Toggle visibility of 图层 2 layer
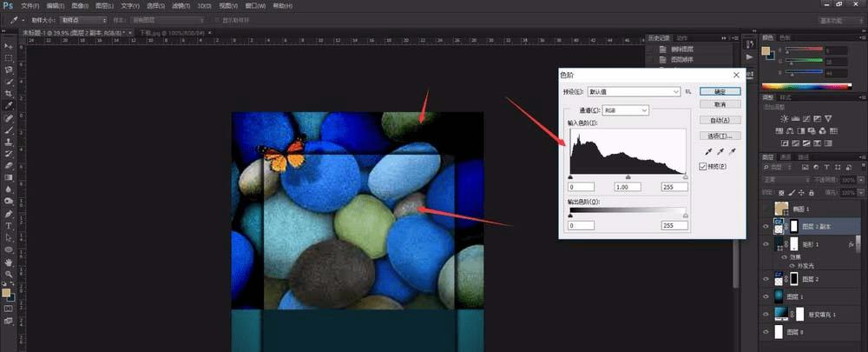 coord(765,279)
